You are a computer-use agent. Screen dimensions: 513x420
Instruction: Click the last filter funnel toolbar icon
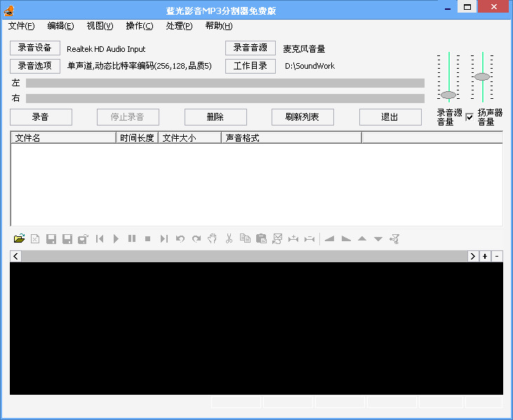[394, 239]
